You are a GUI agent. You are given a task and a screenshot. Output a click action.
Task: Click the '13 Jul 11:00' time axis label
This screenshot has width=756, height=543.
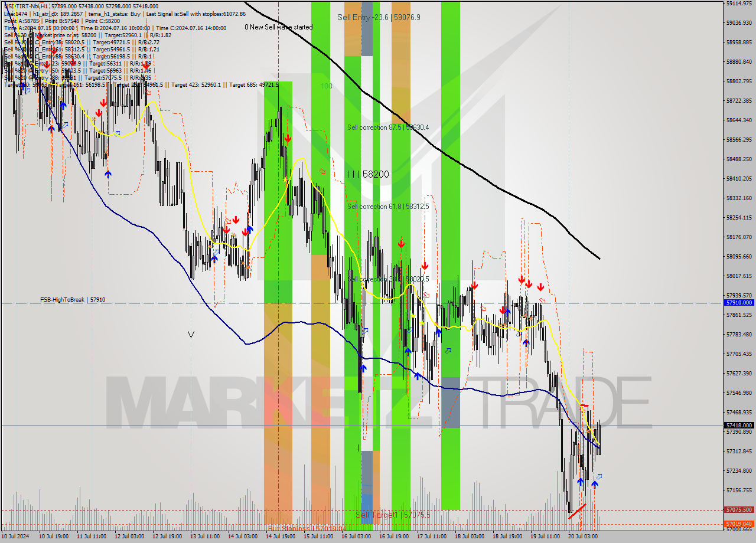tap(205, 537)
